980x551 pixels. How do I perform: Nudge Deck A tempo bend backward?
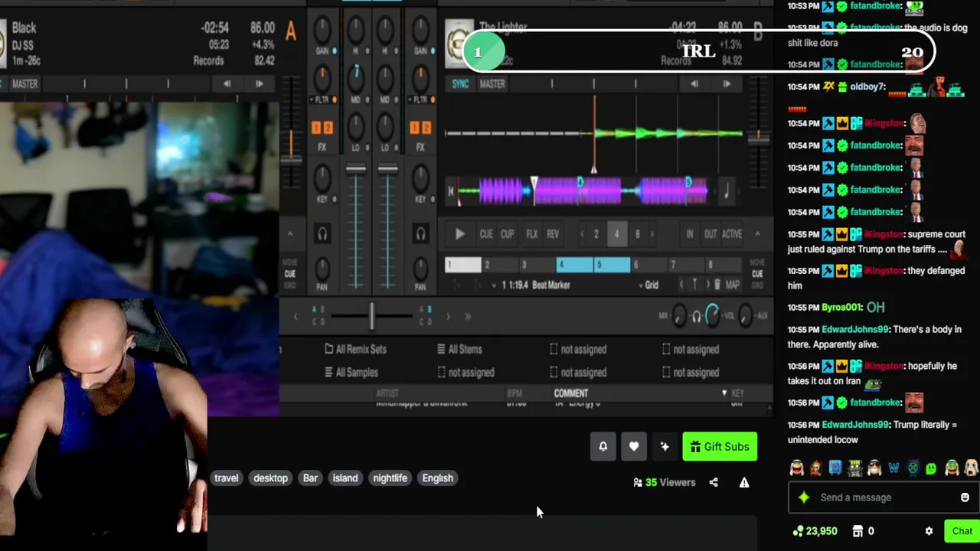point(227,84)
